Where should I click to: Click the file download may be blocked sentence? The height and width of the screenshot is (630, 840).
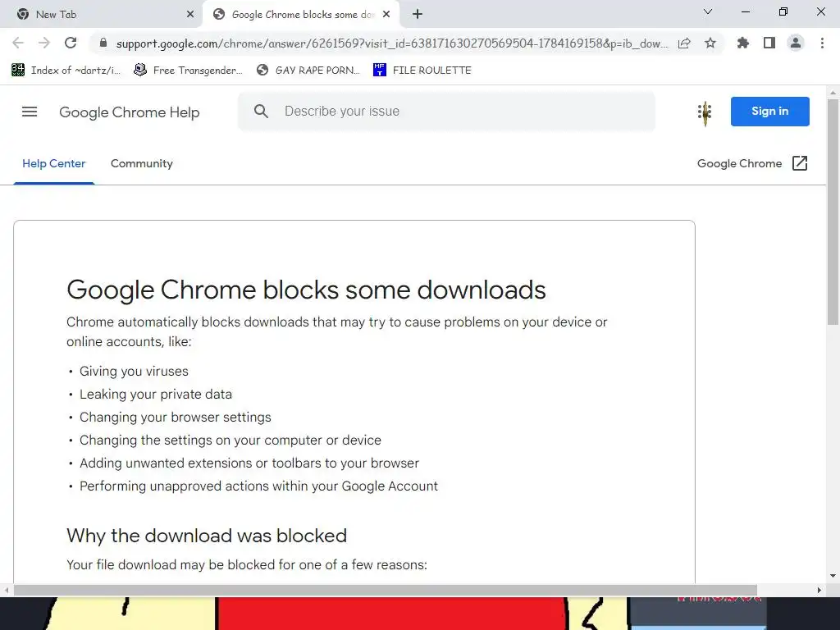246,564
